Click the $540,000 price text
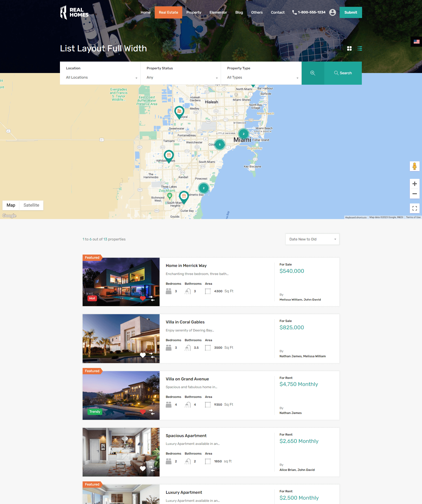422x504 pixels. tap(292, 271)
